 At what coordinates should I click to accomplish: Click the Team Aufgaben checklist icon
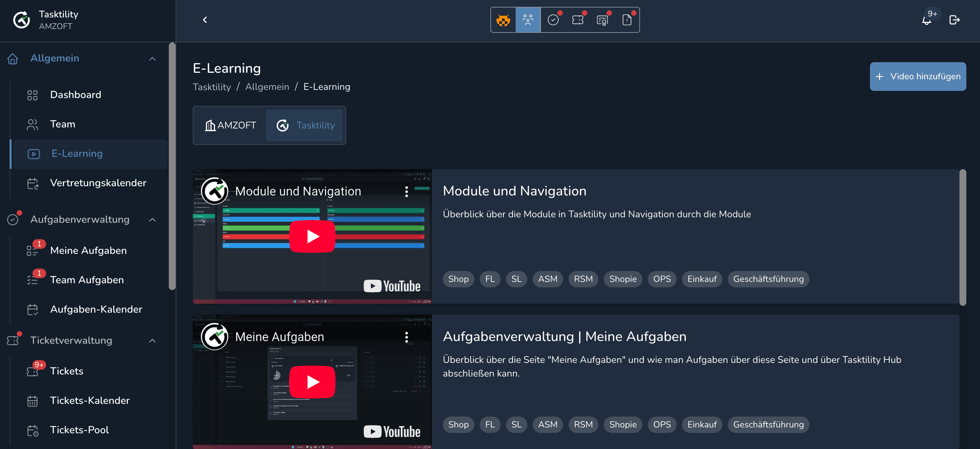[x=32, y=280]
